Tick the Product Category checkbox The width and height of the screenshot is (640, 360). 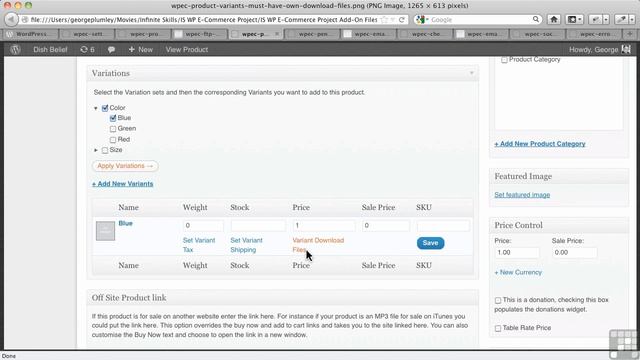point(504,60)
